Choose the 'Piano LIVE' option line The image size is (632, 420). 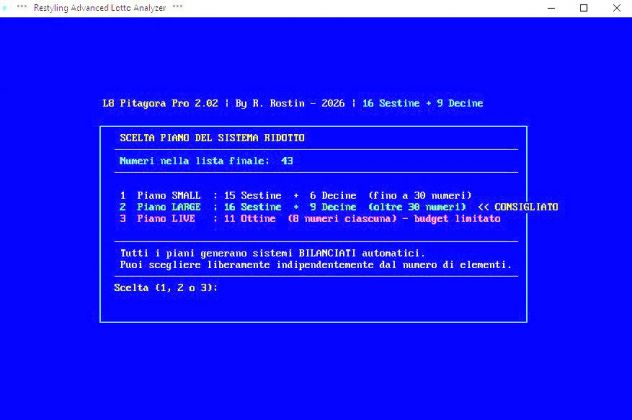[x=310, y=219]
